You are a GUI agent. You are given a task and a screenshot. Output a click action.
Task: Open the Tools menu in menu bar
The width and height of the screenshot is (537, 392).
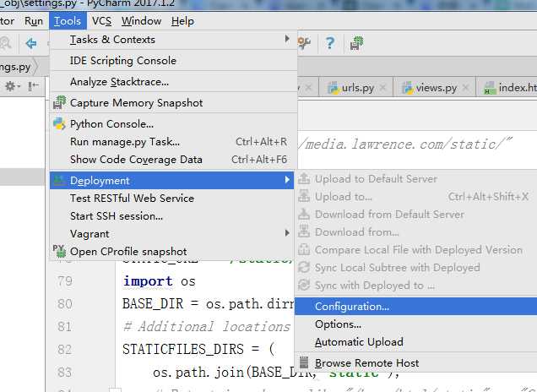click(68, 21)
